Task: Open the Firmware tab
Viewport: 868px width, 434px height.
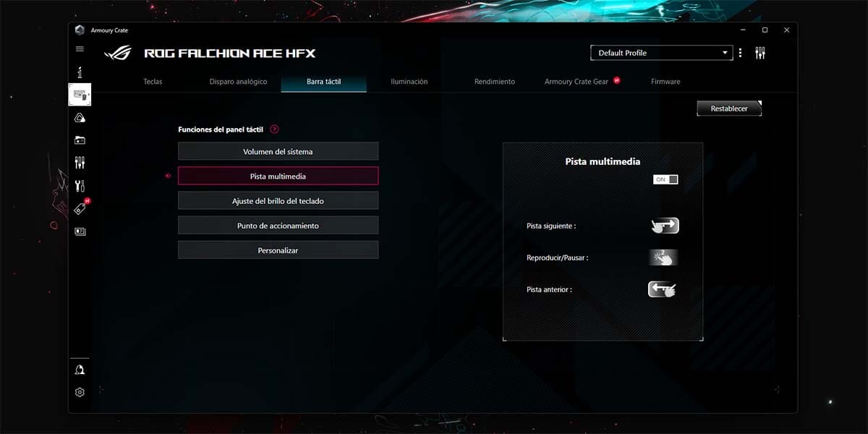Action: coord(665,82)
